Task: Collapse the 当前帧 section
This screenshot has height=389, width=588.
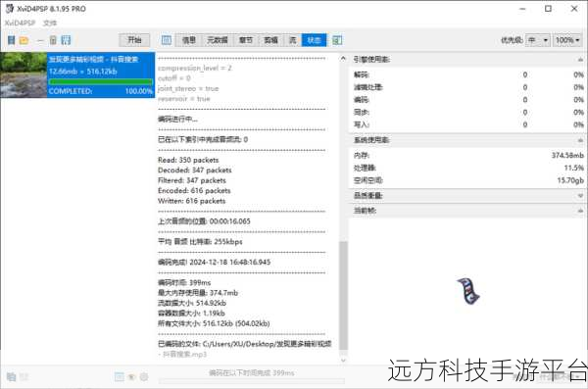Action: pyautogui.click(x=580, y=211)
